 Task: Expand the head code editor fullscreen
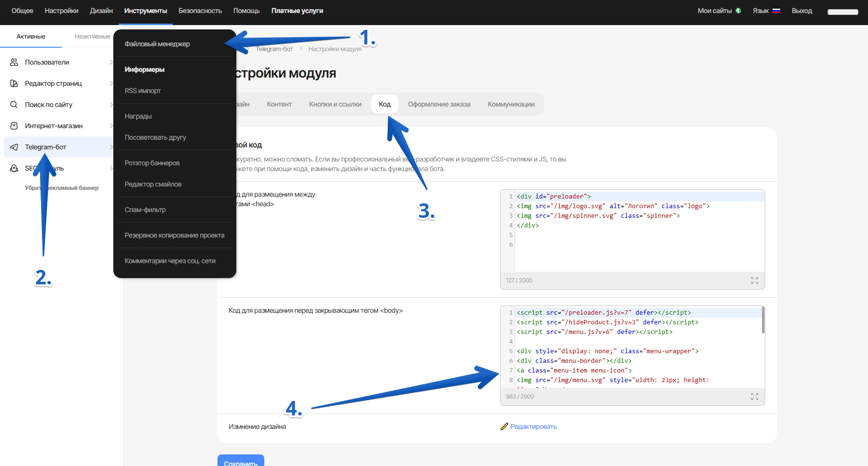click(x=755, y=280)
